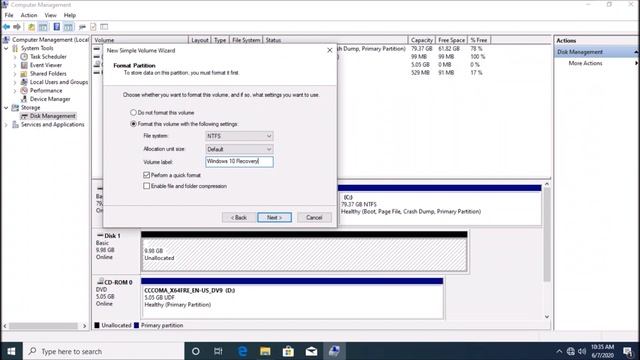Open Task View from the taskbar
The width and height of the screenshot is (640, 360).
click(x=218, y=351)
